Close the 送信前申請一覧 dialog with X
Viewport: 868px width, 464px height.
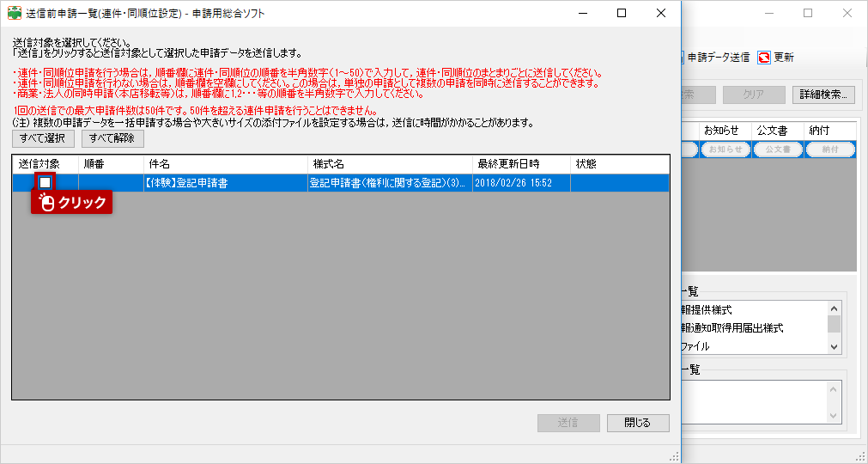point(661,13)
